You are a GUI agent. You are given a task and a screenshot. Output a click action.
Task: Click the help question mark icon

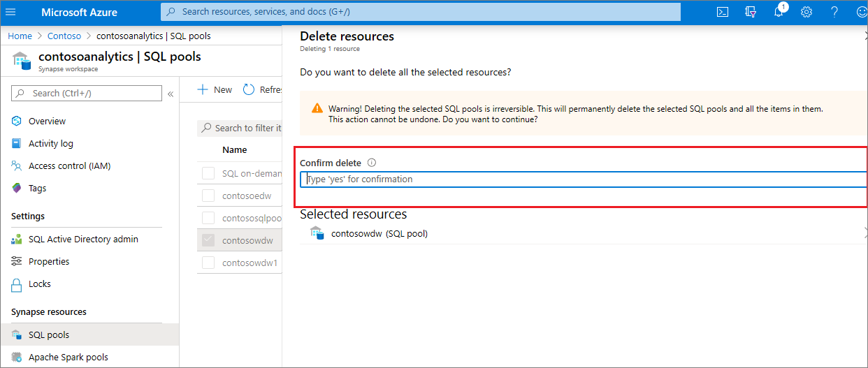pyautogui.click(x=834, y=12)
